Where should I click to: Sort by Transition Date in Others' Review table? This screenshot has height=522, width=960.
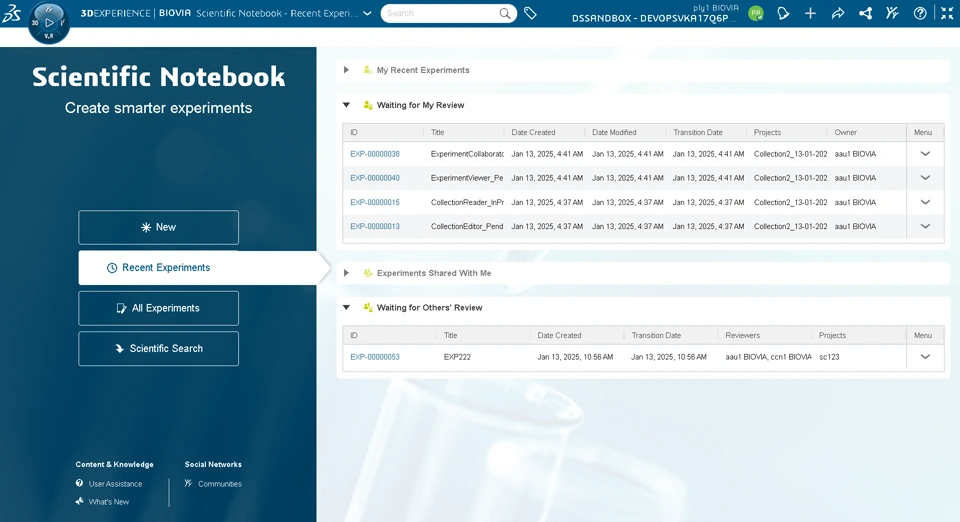(x=656, y=335)
